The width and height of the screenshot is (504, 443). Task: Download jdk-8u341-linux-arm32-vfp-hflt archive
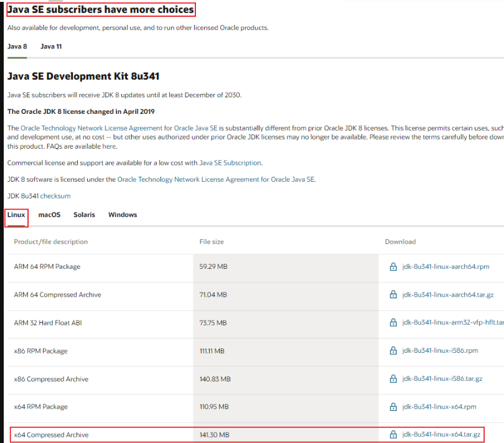coord(453,322)
